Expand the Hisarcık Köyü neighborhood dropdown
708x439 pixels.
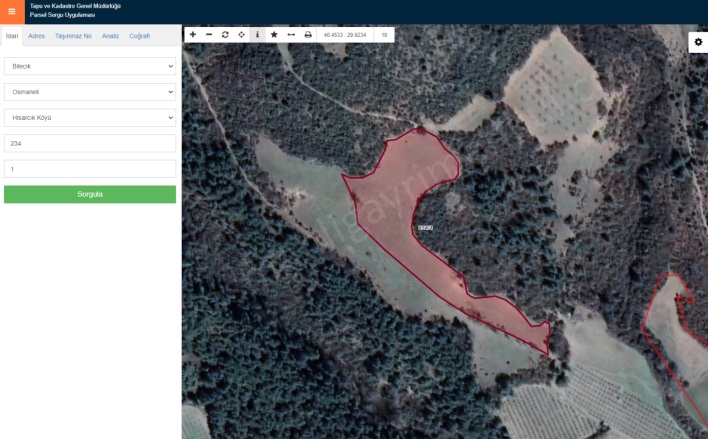pos(90,118)
